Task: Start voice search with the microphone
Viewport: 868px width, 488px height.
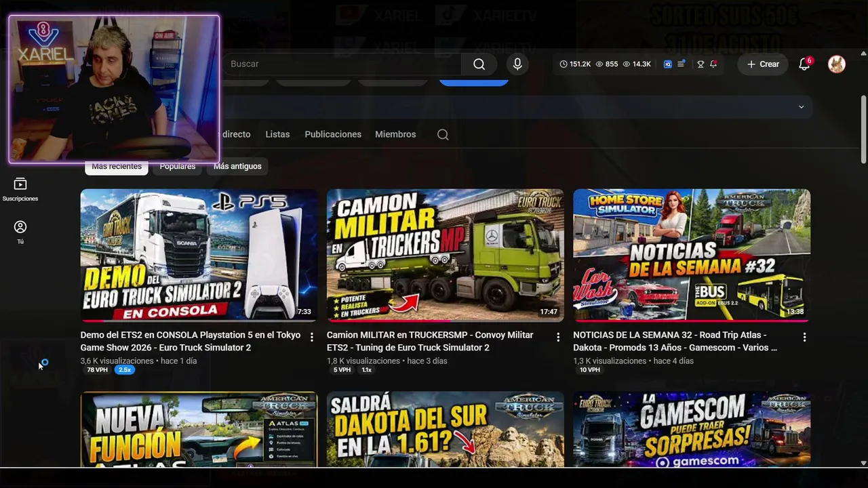Action: click(x=517, y=64)
